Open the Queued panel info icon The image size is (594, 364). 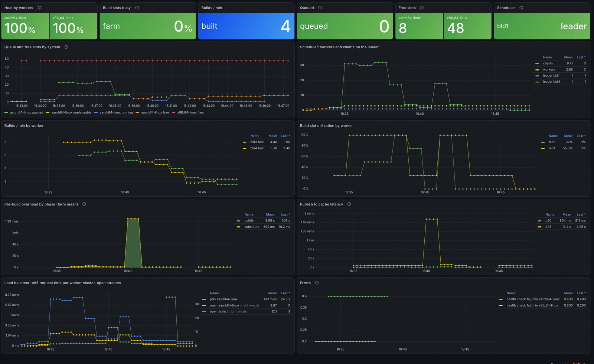click(x=320, y=8)
